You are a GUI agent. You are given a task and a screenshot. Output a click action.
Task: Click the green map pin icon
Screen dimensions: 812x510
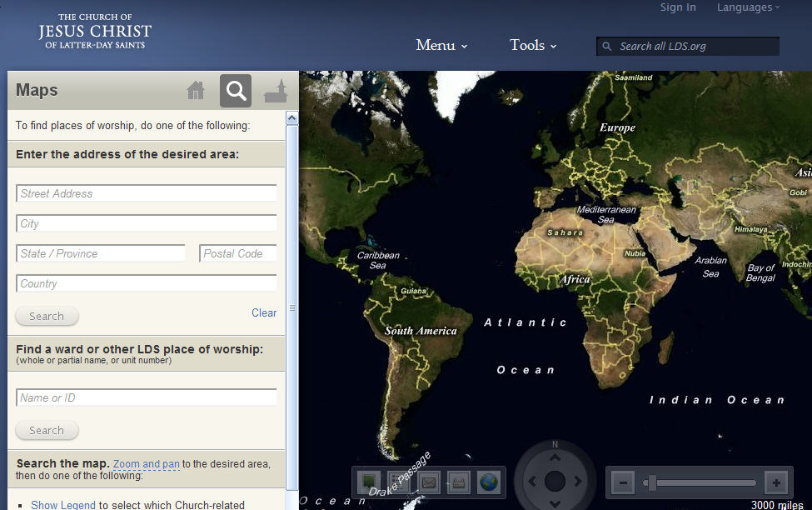369,482
